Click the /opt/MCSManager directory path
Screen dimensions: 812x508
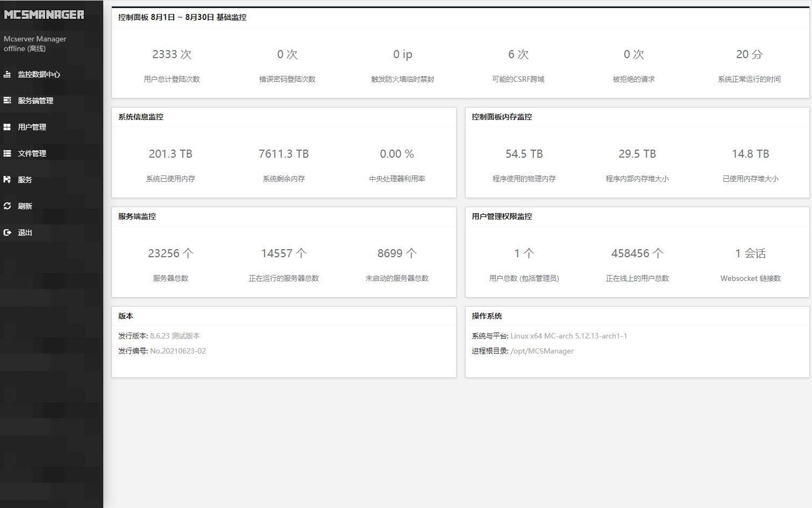click(x=542, y=351)
